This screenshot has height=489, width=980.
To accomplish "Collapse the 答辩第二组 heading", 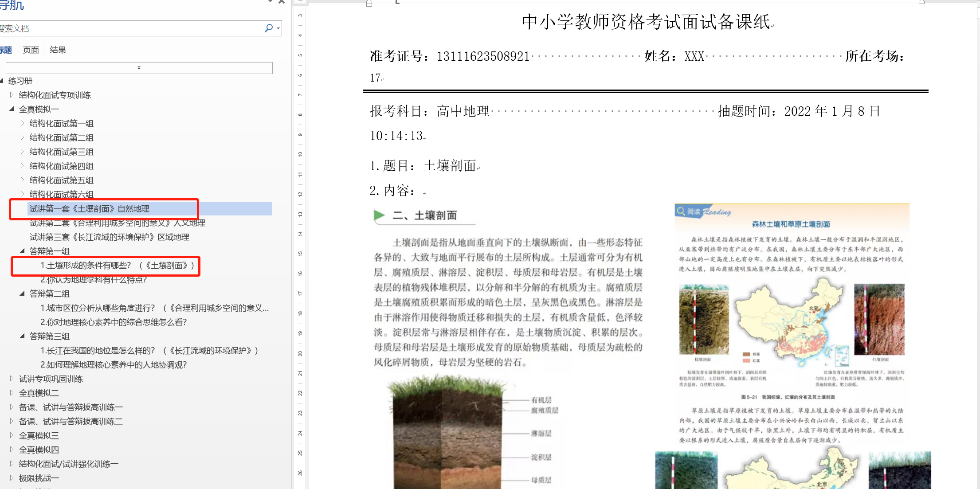I will pyautogui.click(x=22, y=293).
